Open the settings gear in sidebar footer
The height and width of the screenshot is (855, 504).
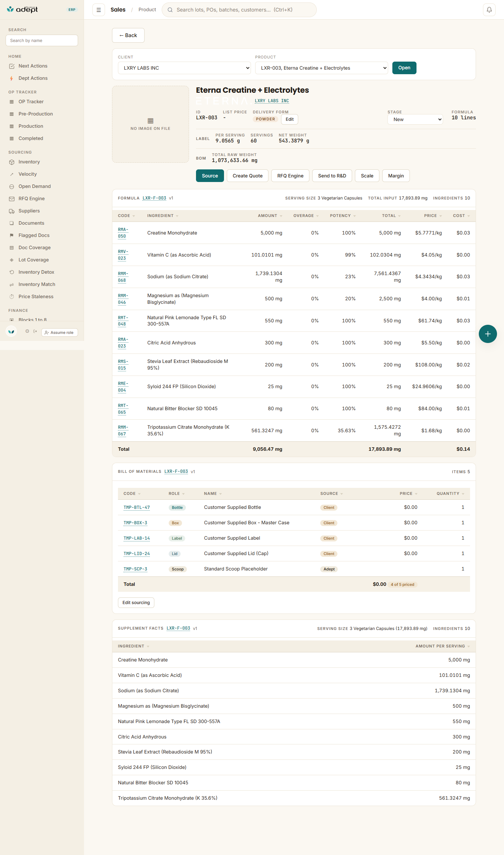(27, 331)
